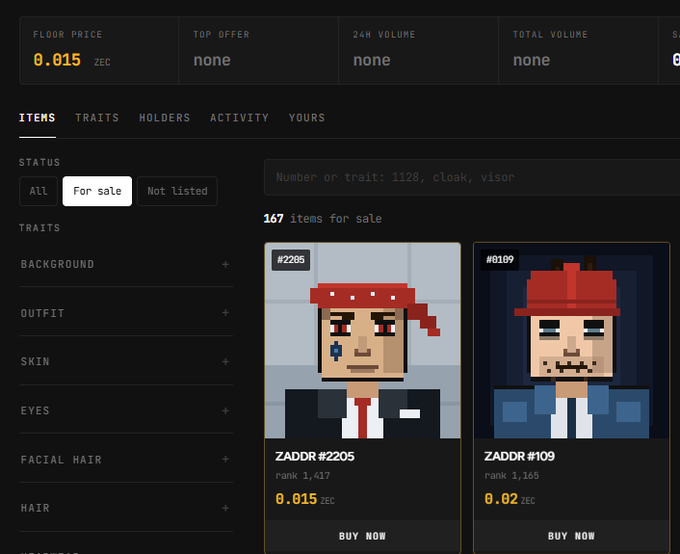The width and height of the screenshot is (680, 554).
Task: Expand the FACIAL HAIR trait filter
Action: [126, 459]
